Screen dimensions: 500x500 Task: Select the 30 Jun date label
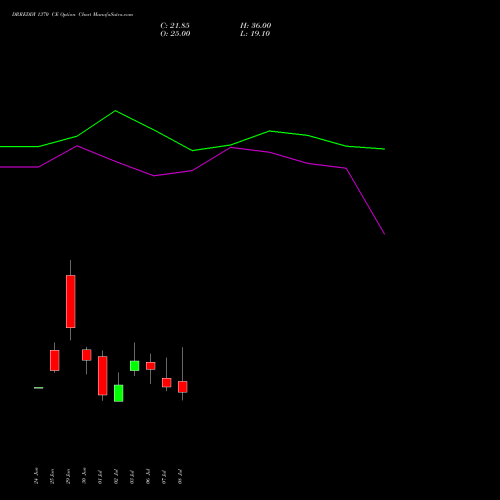pyautogui.click(x=84, y=476)
